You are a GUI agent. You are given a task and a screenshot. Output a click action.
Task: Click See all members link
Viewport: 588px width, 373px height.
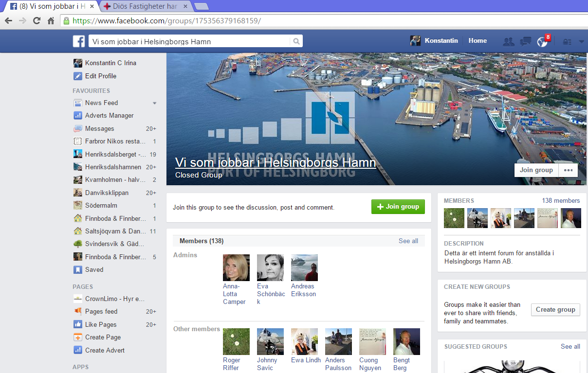408,241
